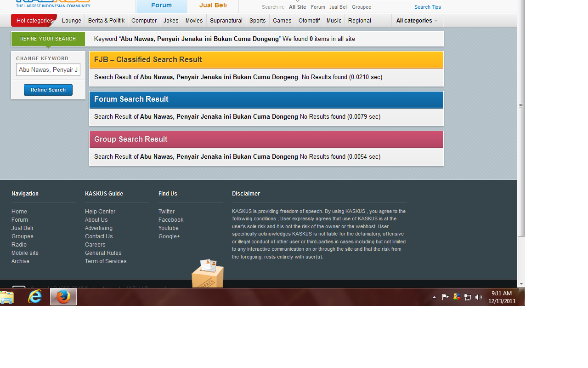Open Otomotif category
This screenshot has width=588, height=368.
[309, 20]
